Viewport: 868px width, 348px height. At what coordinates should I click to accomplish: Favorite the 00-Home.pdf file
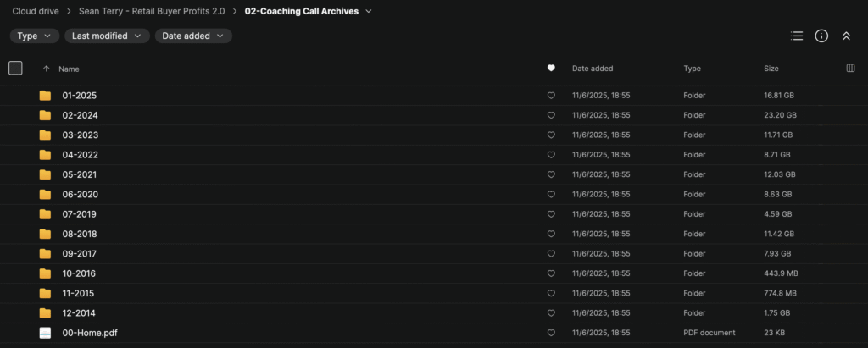click(x=551, y=333)
